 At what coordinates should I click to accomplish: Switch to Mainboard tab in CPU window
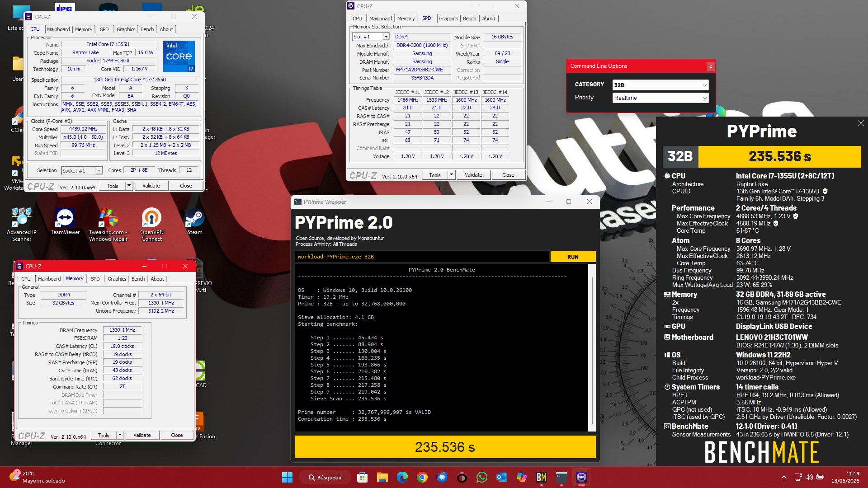pos(58,29)
